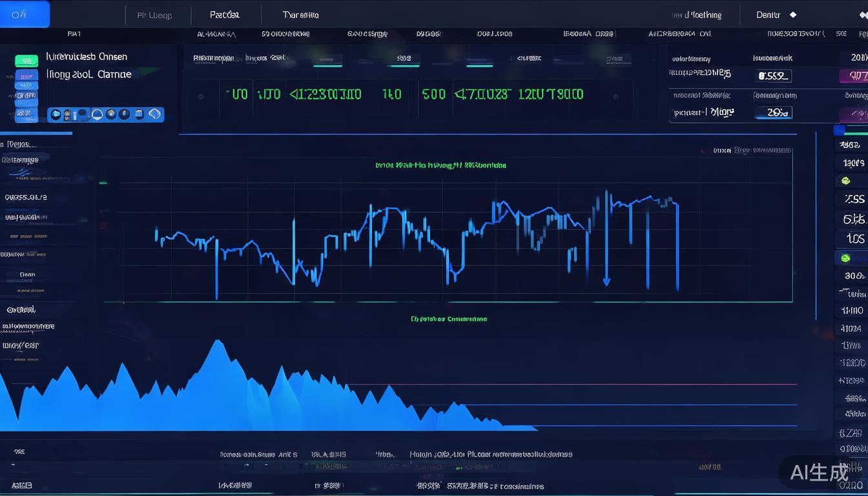Click the first round icon in blue toolbar
Screen dimensions: 868x496
pyautogui.click(x=56, y=114)
